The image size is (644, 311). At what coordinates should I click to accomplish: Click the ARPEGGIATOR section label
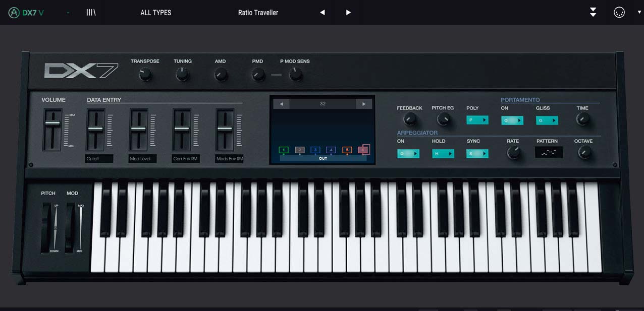point(417,133)
